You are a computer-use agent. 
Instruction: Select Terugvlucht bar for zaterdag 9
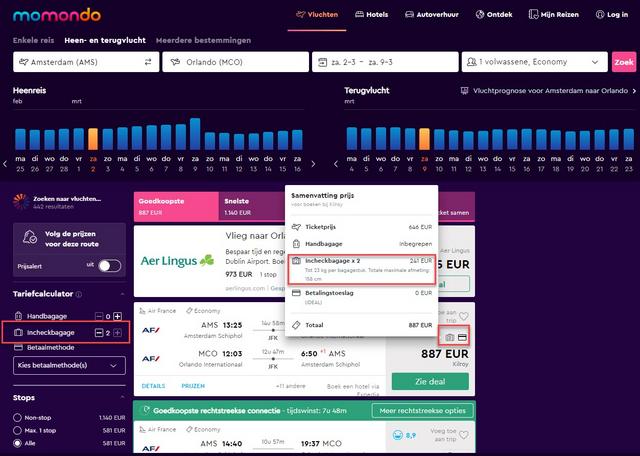point(424,139)
